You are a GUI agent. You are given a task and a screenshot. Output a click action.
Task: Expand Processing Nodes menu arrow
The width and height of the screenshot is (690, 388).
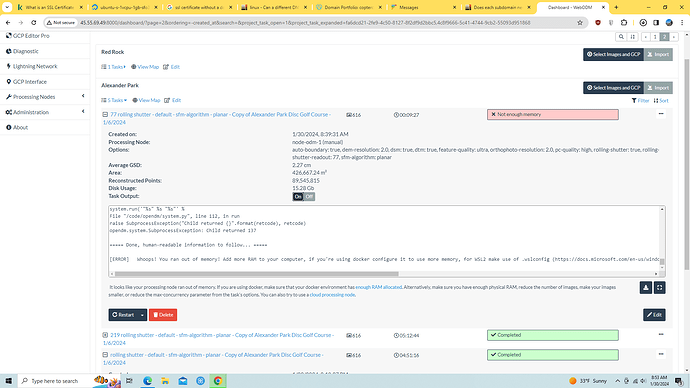83,96
